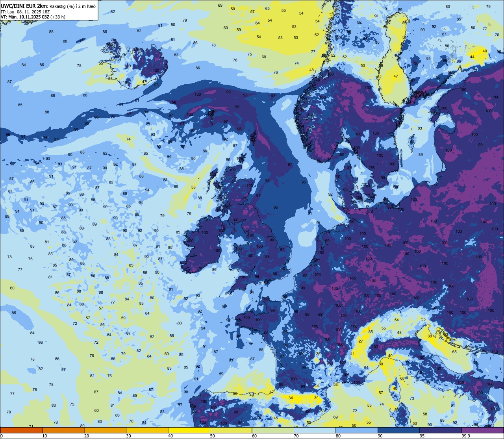Click the initial time line IT: Lau. 08. 11. 2025 18Z
Viewport: 504px width, 439px height.
pos(25,11)
